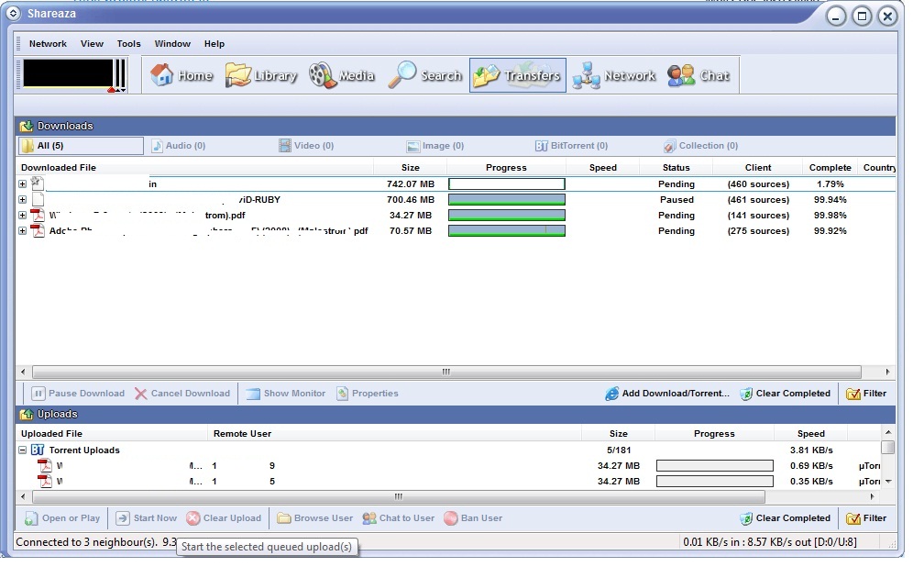
Task: Click Ban User
Action: [x=474, y=517]
